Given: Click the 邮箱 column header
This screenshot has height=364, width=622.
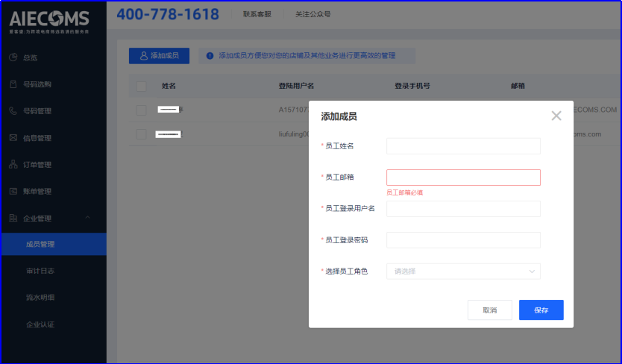Looking at the screenshot, I should 518,86.
